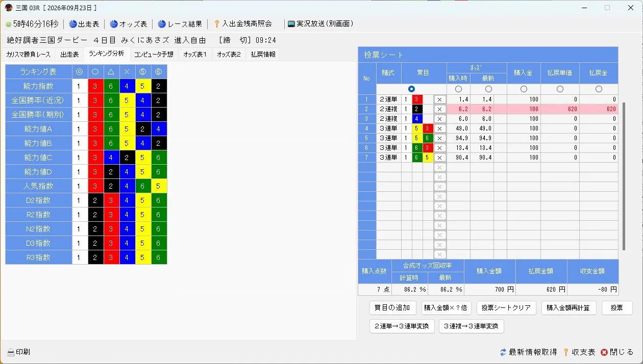Click 2連単→3連単変換 button
This screenshot has height=364, width=643.
(x=402, y=326)
